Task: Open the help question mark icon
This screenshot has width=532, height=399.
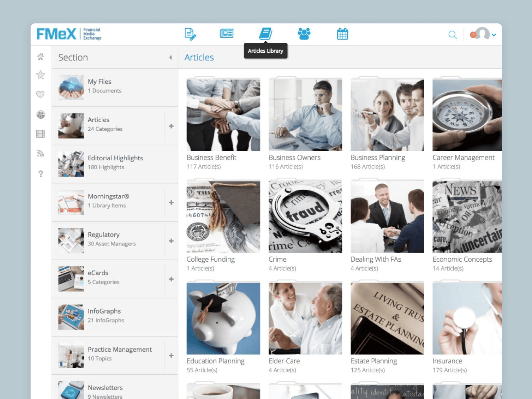Action: click(41, 174)
